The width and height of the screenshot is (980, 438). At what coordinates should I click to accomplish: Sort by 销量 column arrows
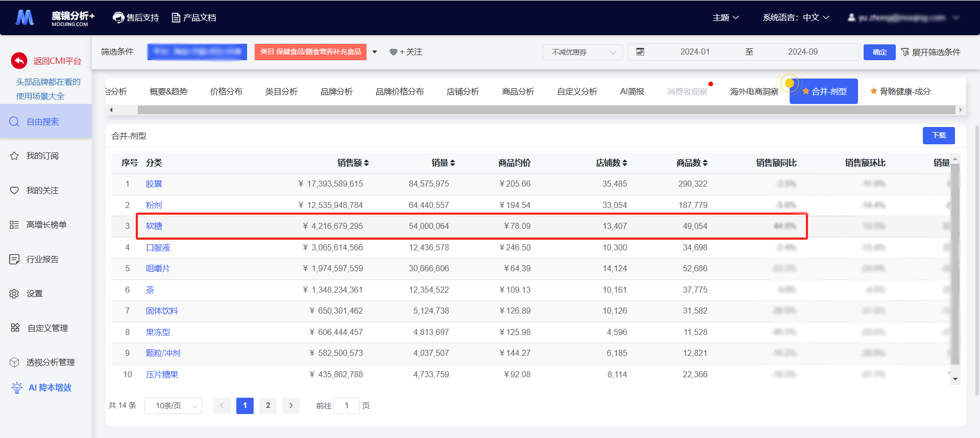pyautogui.click(x=453, y=163)
